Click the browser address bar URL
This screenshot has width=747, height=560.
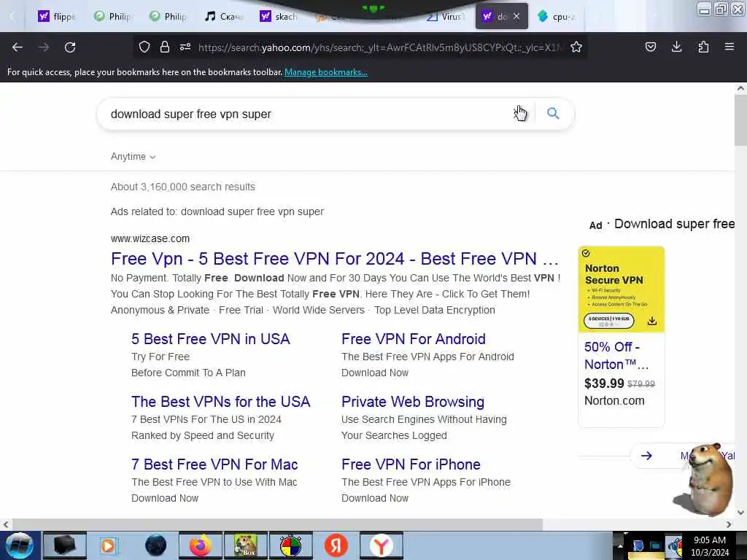(379, 47)
